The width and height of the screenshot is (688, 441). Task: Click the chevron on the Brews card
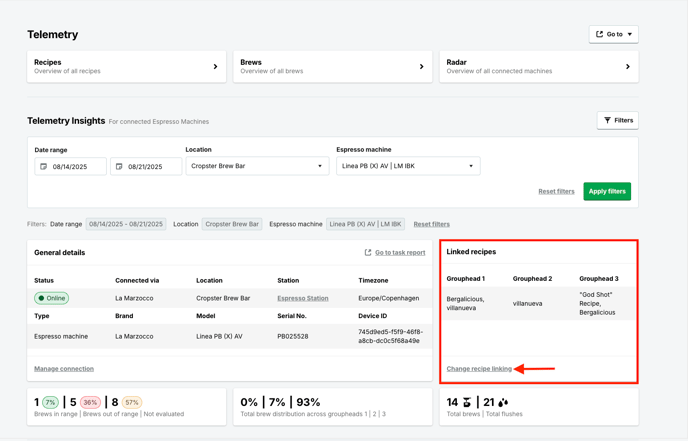coord(422,67)
